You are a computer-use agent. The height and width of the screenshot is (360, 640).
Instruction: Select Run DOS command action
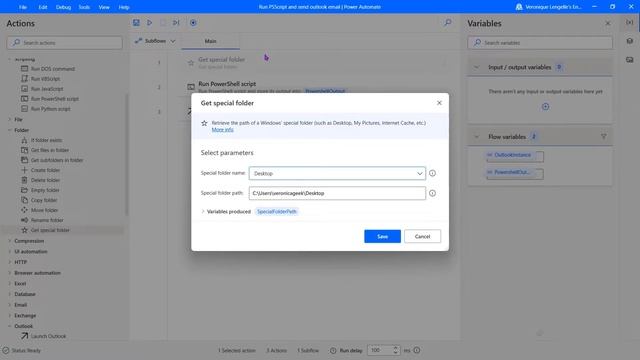click(53, 69)
